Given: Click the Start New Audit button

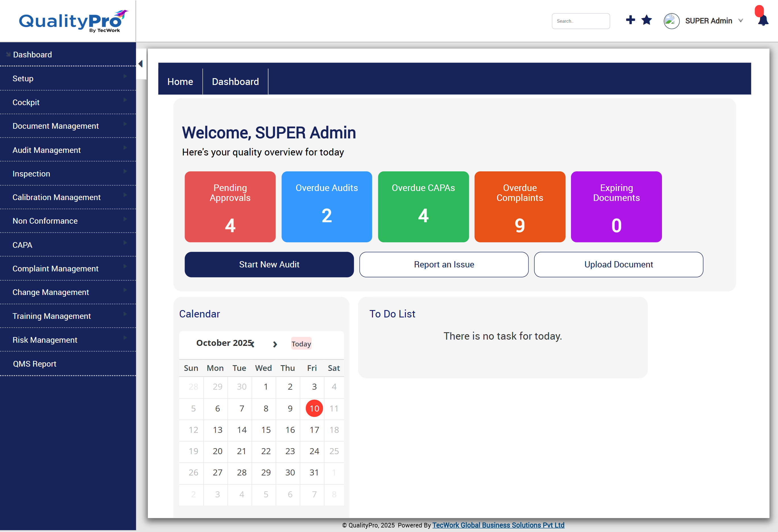Looking at the screenshot, I should tap(269, 264).
